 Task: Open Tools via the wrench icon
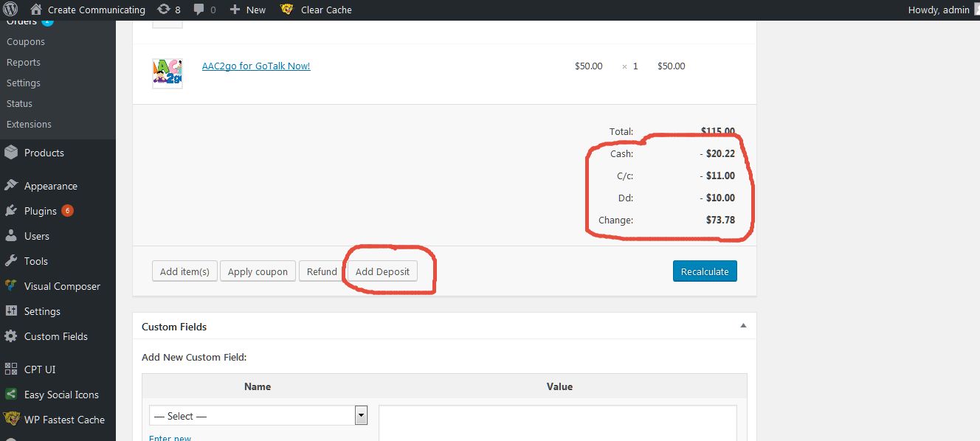(x=10, y=260)
